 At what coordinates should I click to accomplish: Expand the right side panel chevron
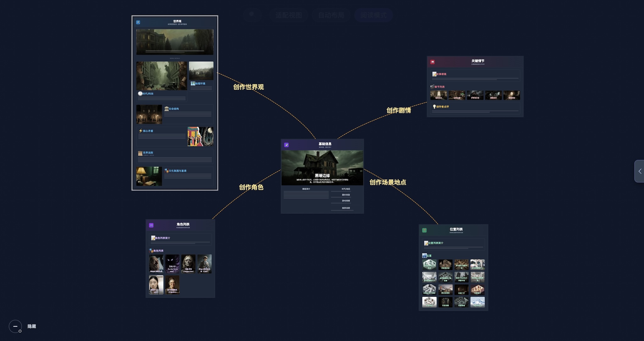tap(640, 171)
